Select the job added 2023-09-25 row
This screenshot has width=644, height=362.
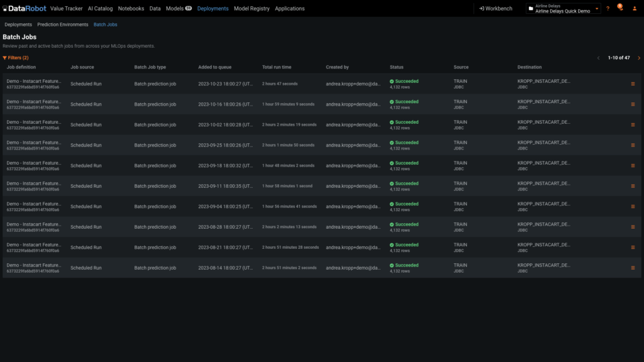tap(225, 145)
